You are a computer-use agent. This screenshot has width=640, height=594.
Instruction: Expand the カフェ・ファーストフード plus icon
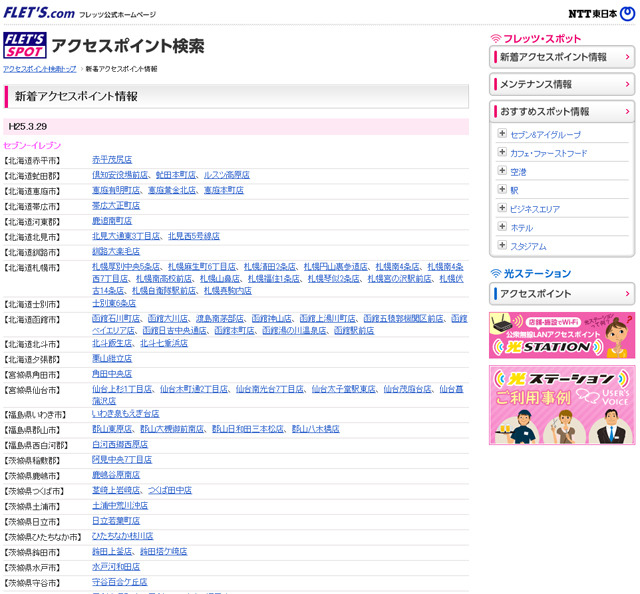pos(502,152)
